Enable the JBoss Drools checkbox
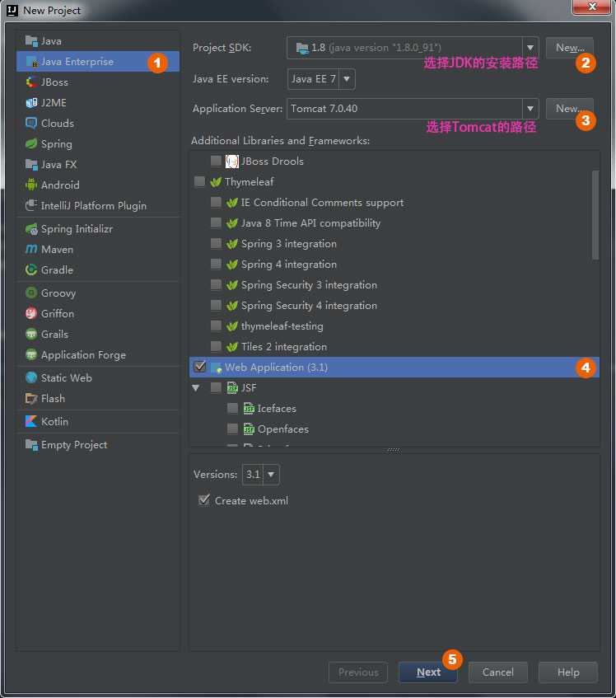The height and width of the screenshot is (698, 616). tap(216, 161)
